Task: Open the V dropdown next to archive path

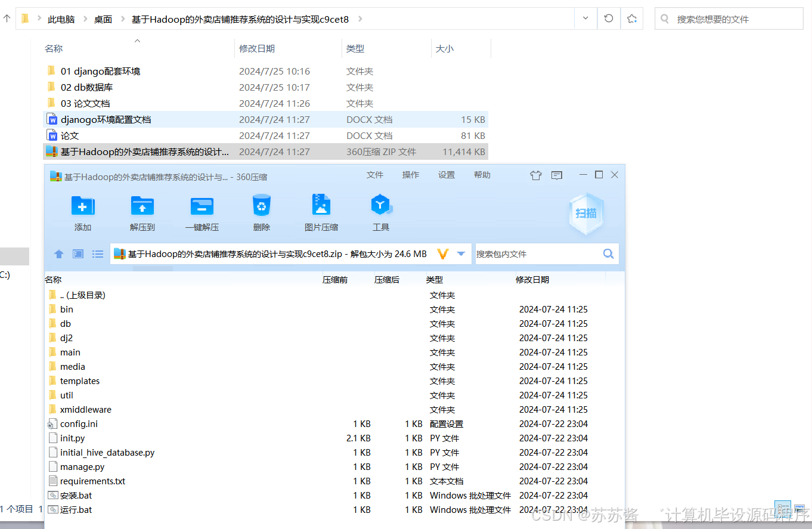Action: coord(460,253)
